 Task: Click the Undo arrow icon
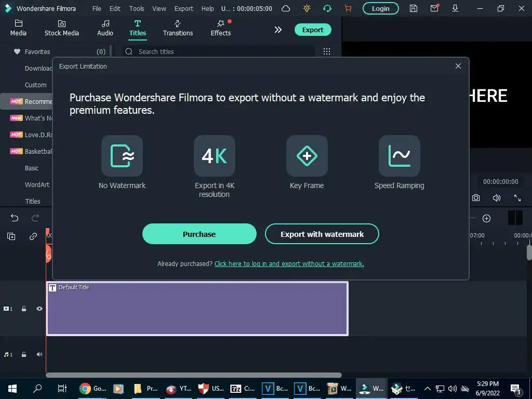tap(14, 218)
